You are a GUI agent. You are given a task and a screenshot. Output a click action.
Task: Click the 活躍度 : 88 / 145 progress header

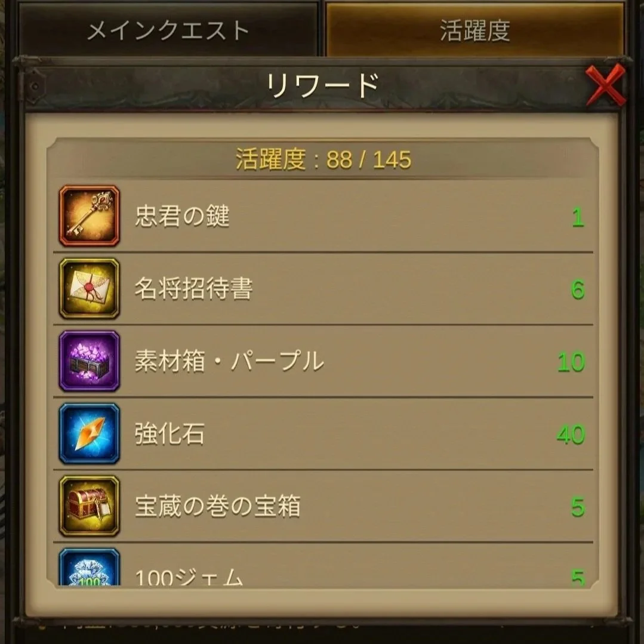[x=323, y=159]
